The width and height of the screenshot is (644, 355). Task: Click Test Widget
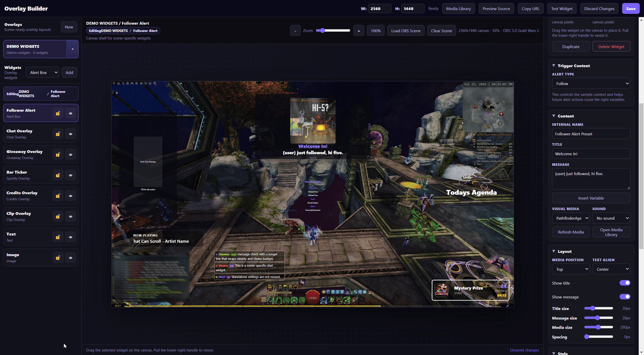click(562, 9)
